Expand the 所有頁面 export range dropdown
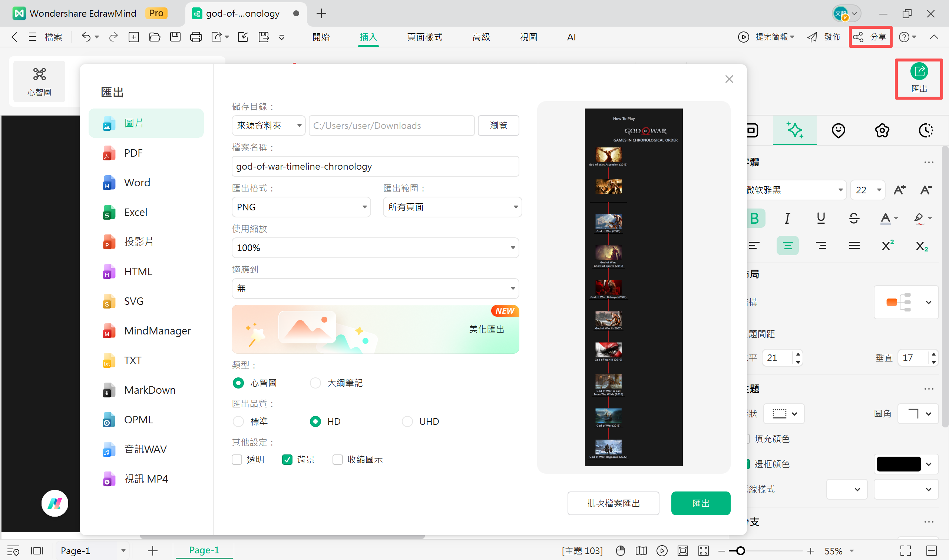The image size is (949, 560). [452, 207]
